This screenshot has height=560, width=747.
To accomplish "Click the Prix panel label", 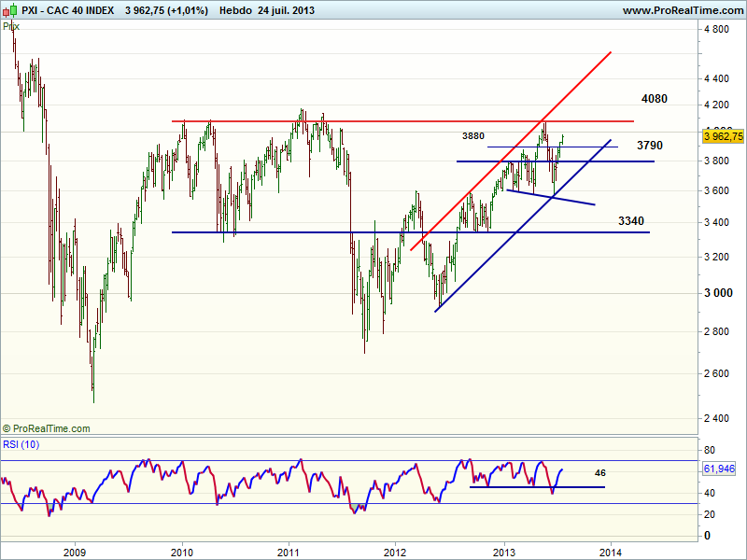I will pos(11,26).
